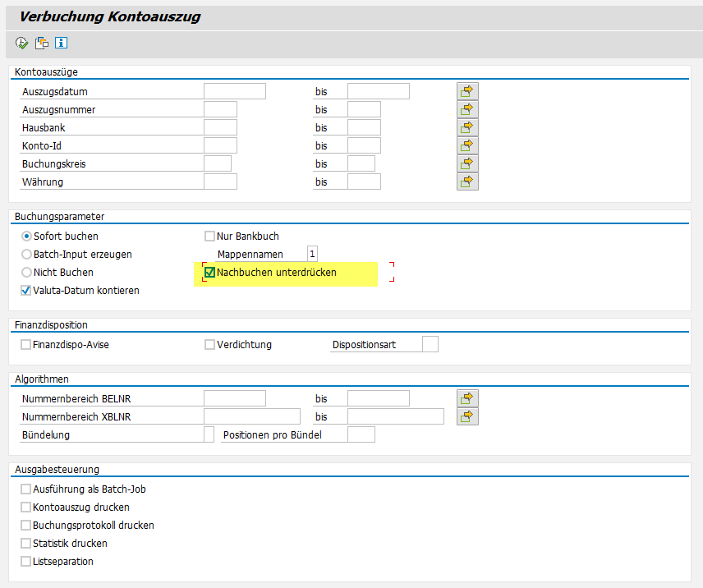Open multiple selection for Auszugsdatum
The width and height of the screenshot is (703, 588).
[467, 91]
